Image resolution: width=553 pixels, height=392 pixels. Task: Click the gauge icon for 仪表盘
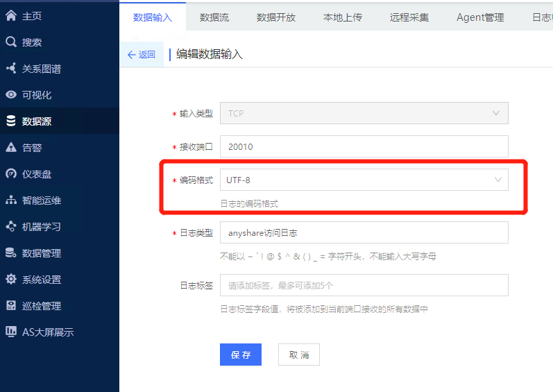11,173
